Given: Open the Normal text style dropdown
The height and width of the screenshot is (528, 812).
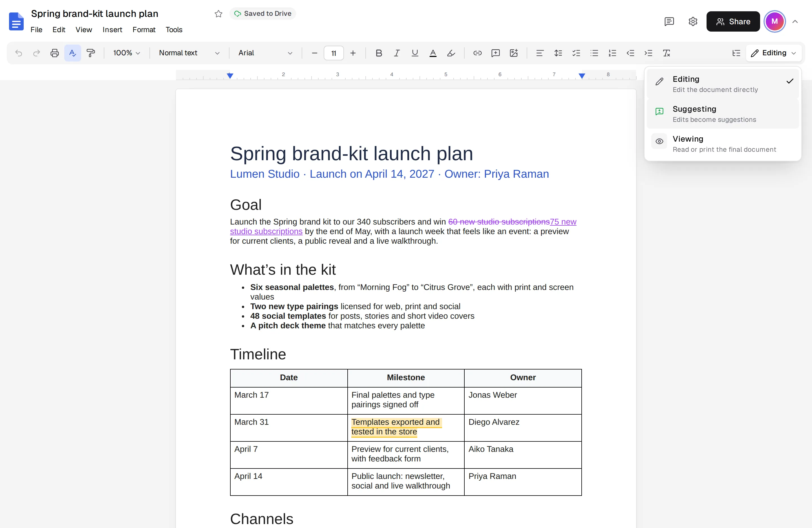Looking at the screenshot, I should coord(189,53).
